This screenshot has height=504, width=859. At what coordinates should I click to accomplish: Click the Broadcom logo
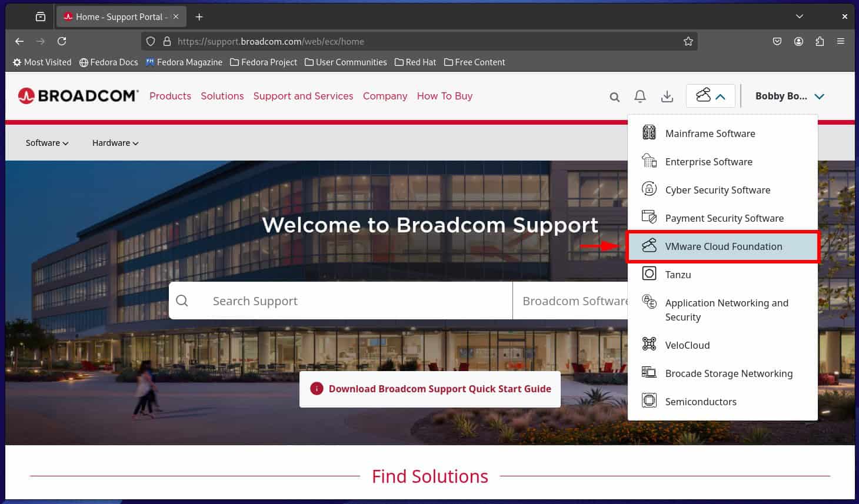pyautogui.click(x=78, y=96)
